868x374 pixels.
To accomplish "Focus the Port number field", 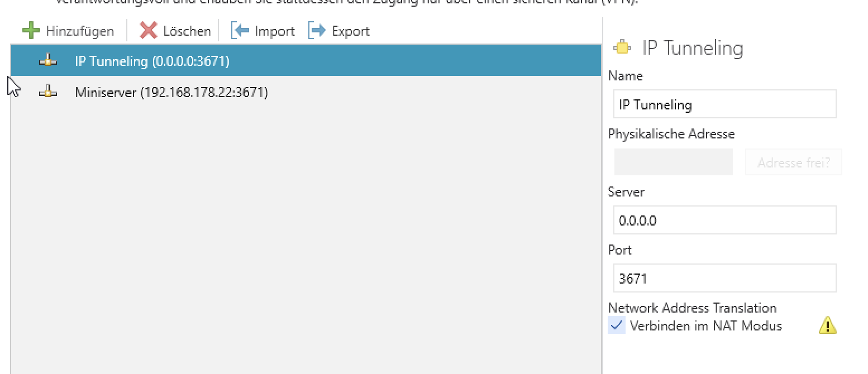I will (x=724, y=279).
